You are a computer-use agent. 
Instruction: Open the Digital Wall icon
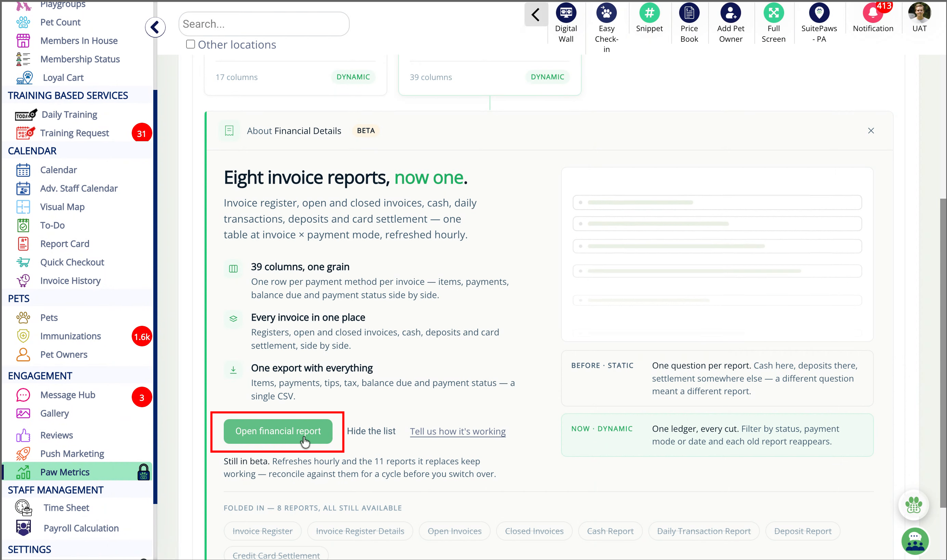click(x=566, y=13)
